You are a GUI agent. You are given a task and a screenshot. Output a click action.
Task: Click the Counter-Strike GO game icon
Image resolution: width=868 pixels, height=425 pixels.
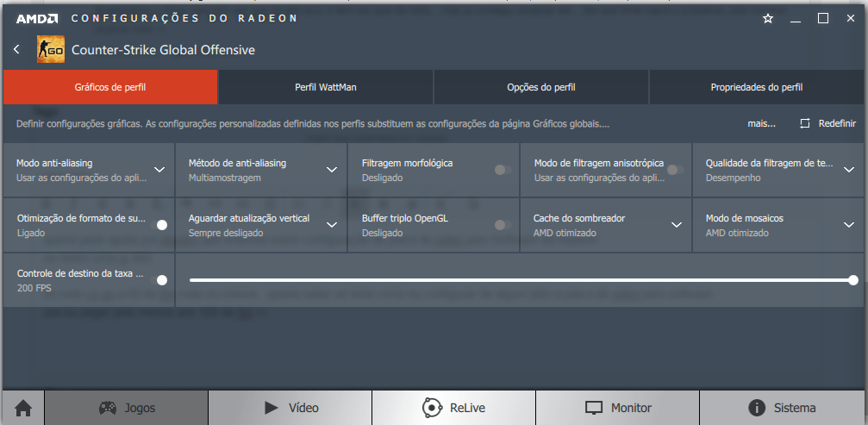(x=50, y=49)
